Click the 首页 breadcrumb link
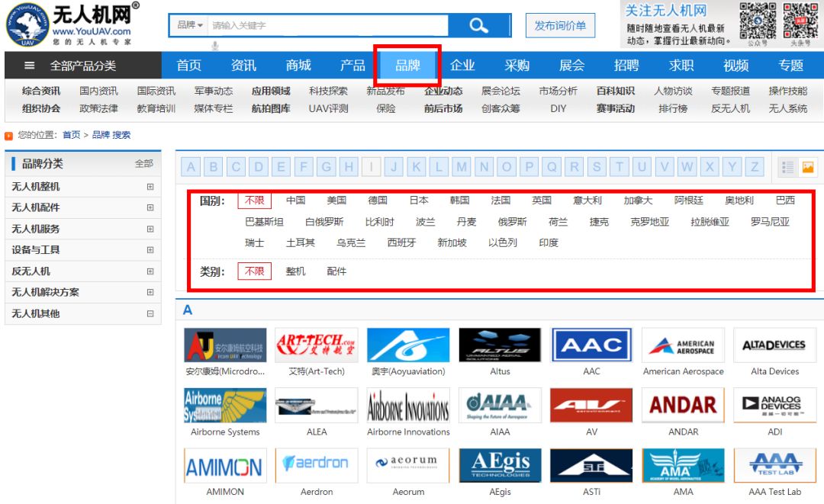Viewport: 824px width, 504px height. point(71,135)
